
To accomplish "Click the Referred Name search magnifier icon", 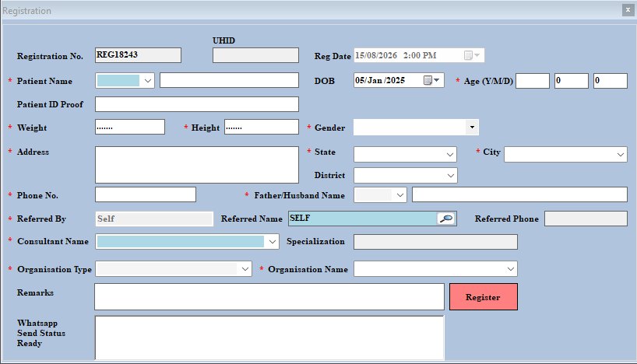I will point(446,219).
